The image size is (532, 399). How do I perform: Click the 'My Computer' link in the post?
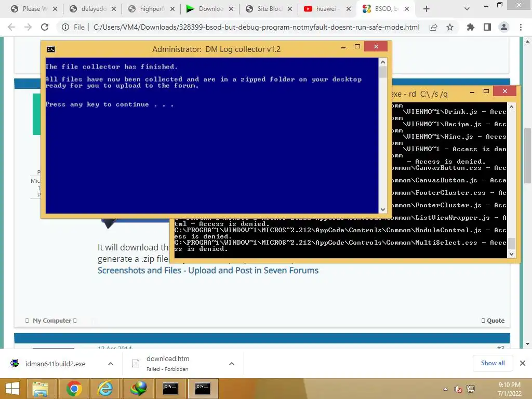click(51, 321)
